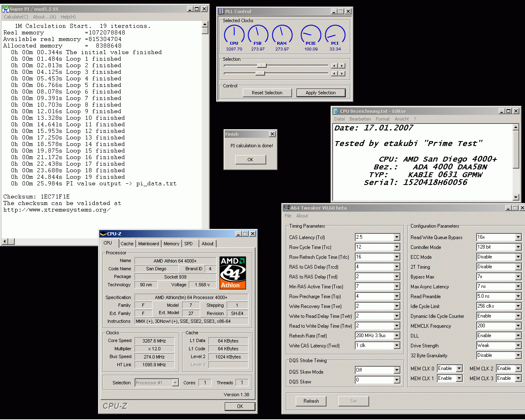Click the AMD Athlon 64 logo in CPU-Z
This screenshot has height=420, width=525.
tap(233, 273)
